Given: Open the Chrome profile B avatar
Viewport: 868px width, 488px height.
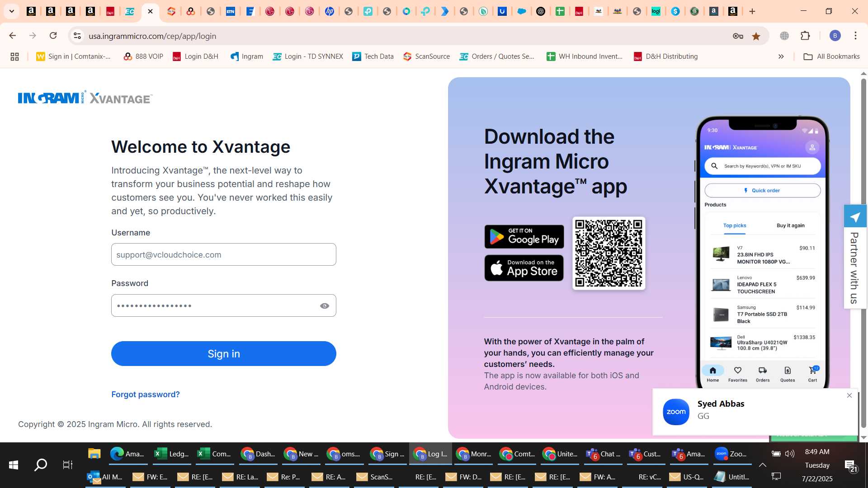Looking at the screenshot, I should (x=835, y=36).
